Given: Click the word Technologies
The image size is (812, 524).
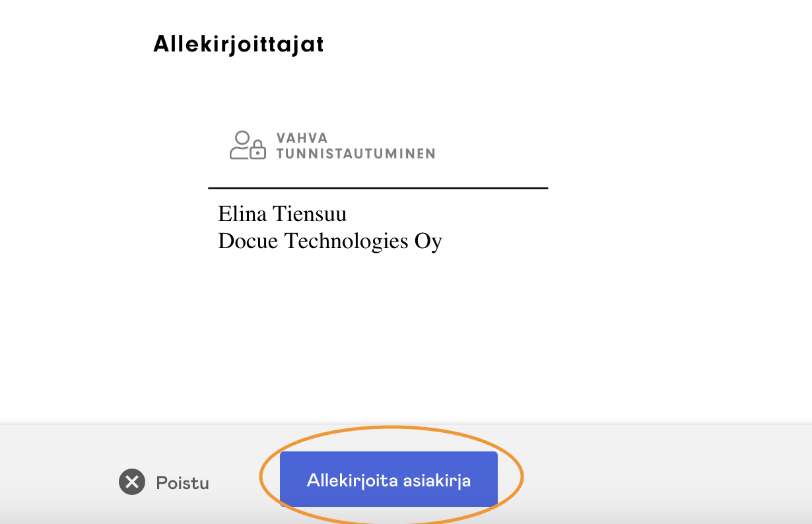Looking at the screenshot, I should [346, 241].
